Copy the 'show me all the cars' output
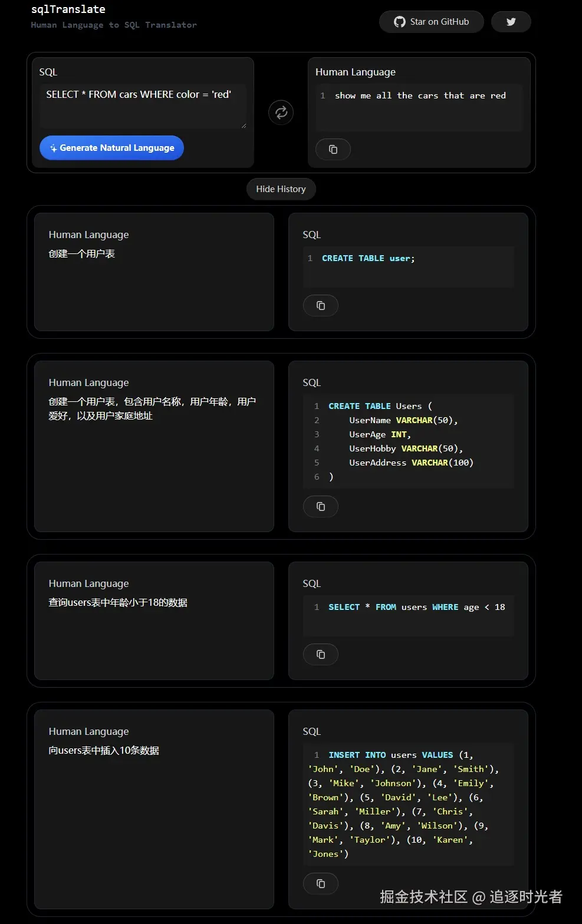The height and width of the screenshot is (924, 582). pos(333,150)
